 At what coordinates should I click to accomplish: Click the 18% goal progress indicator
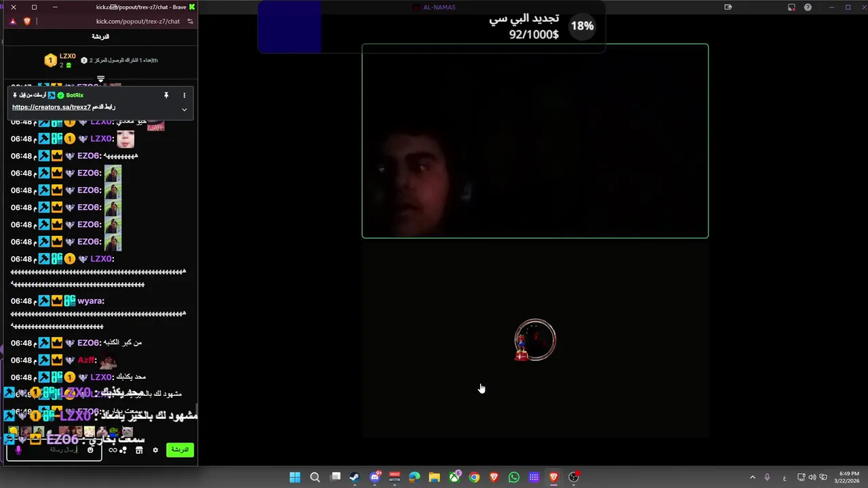(582, 26)
